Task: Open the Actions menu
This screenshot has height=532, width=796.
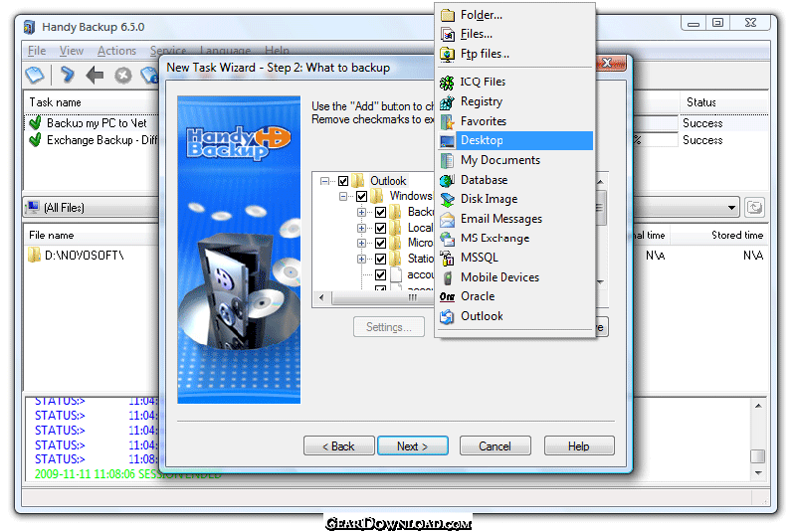Action: coord(116,51)
